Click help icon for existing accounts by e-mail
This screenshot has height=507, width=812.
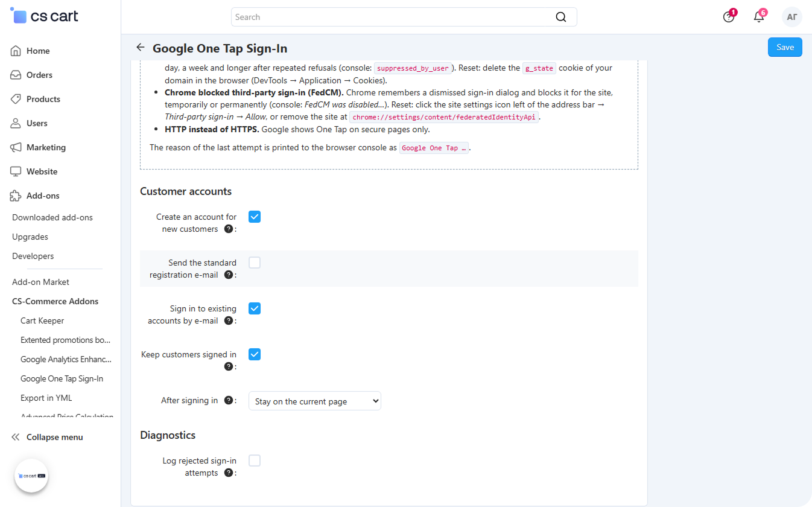coord(229,321)
